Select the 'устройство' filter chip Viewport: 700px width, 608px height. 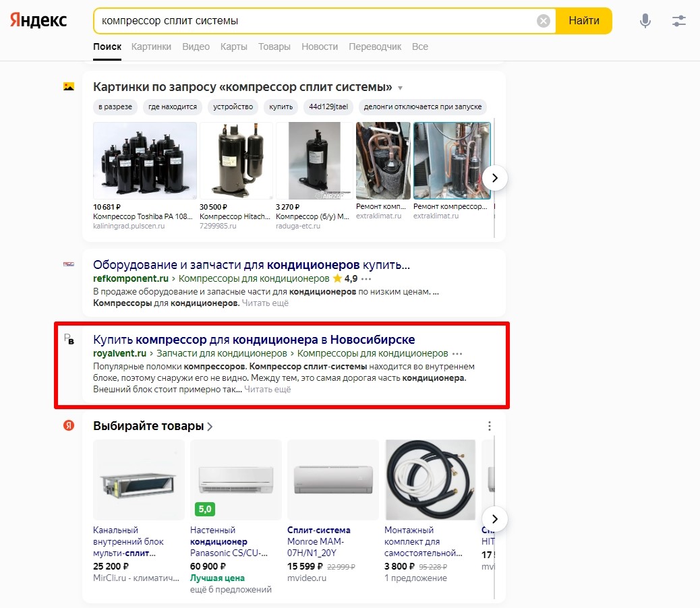[x=233, y=107]
